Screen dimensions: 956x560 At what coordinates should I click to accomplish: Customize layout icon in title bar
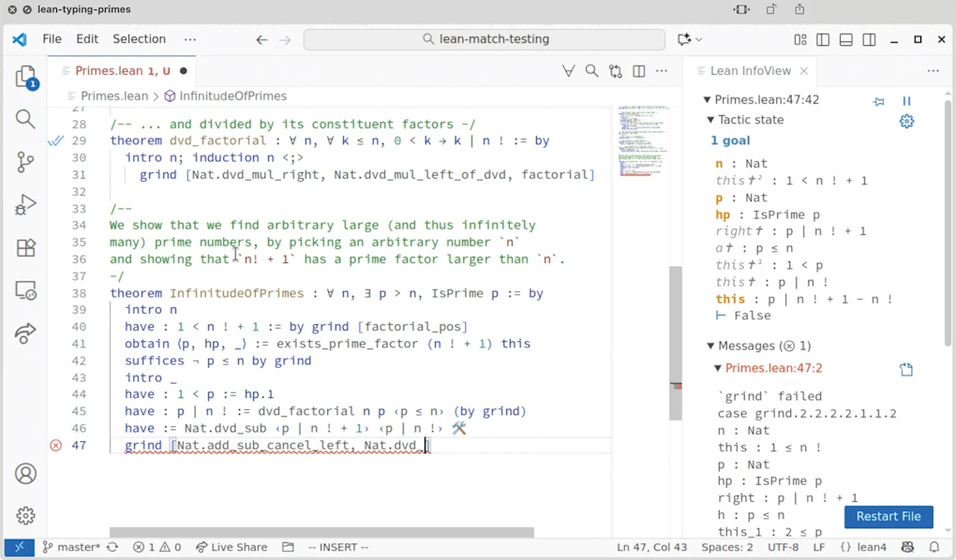coord(799,39)
